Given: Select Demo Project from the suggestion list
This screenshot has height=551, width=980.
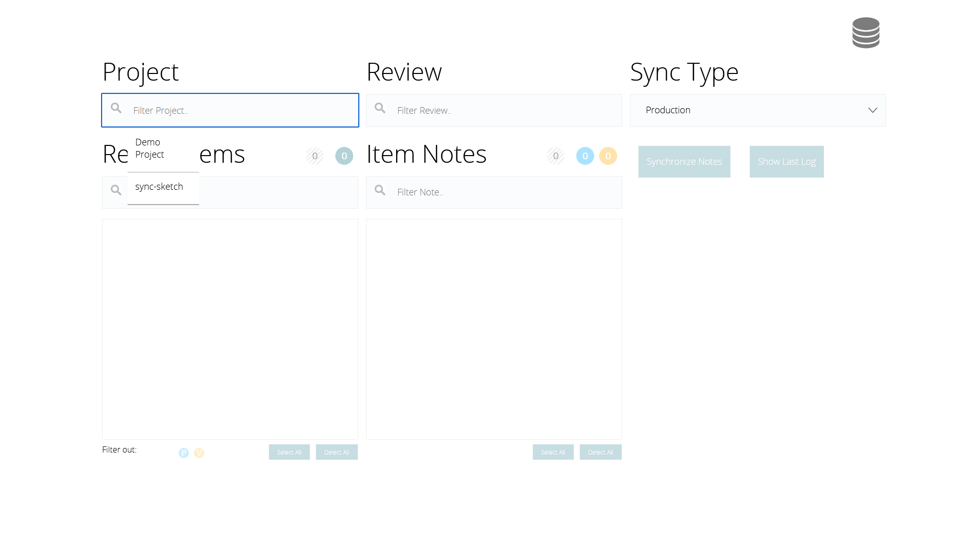Looking at the screenshot, I should (x=150, y=148).
